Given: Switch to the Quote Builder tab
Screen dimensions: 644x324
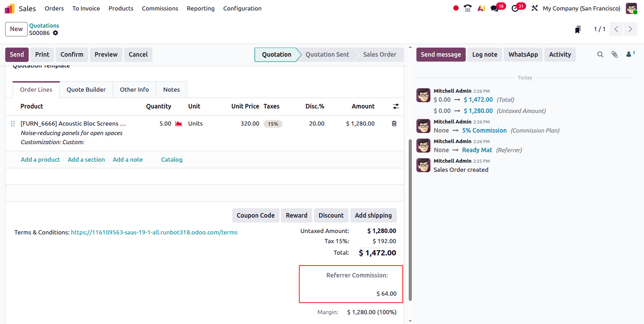Looking at the screenshot, I should (86, 90).
